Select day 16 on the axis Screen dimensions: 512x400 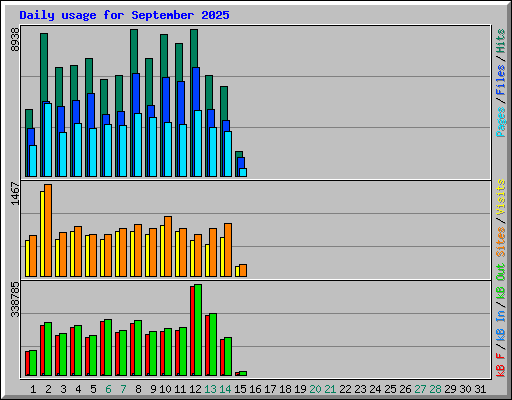255,389
